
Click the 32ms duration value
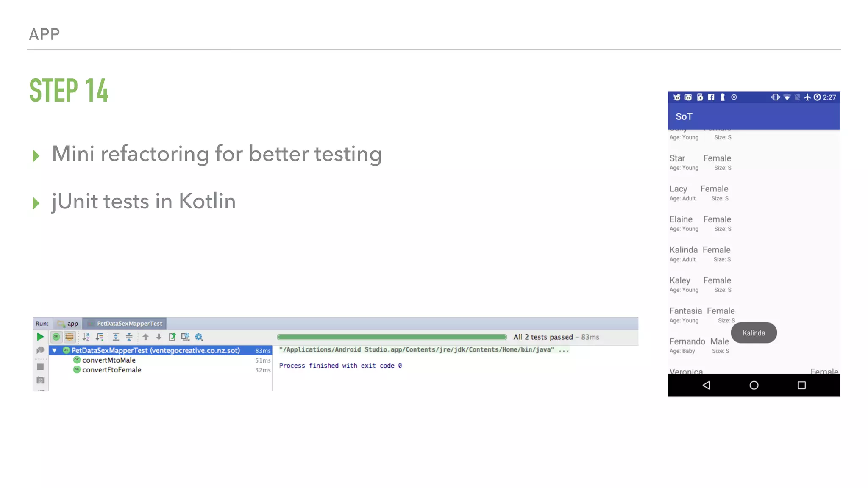tap(263, 370)
